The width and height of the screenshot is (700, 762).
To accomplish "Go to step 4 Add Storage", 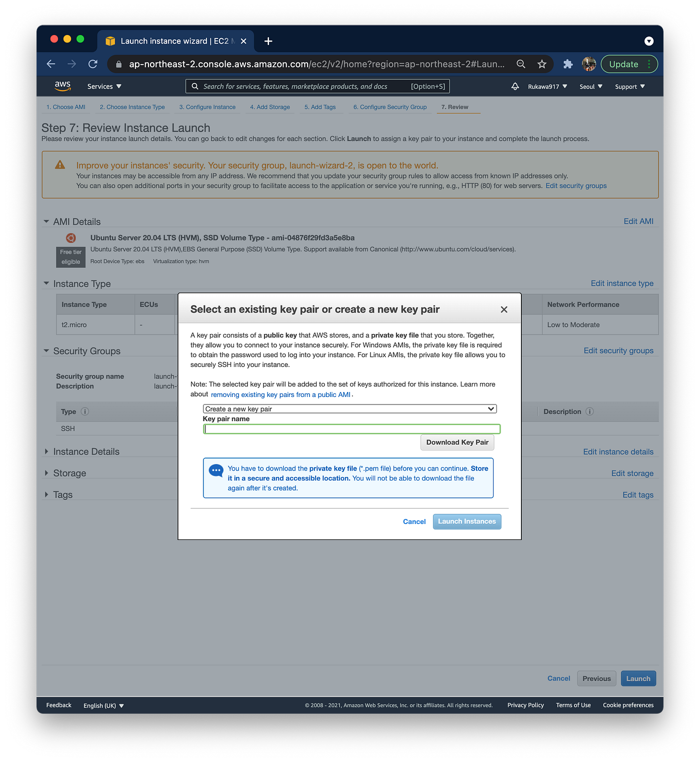I will (x=270, y=107).
